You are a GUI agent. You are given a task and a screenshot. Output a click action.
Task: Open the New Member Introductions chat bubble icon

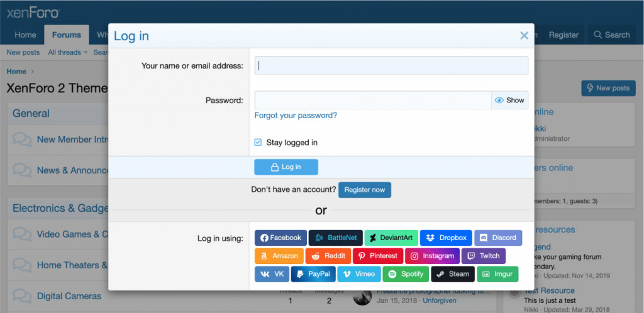point(22,140)
